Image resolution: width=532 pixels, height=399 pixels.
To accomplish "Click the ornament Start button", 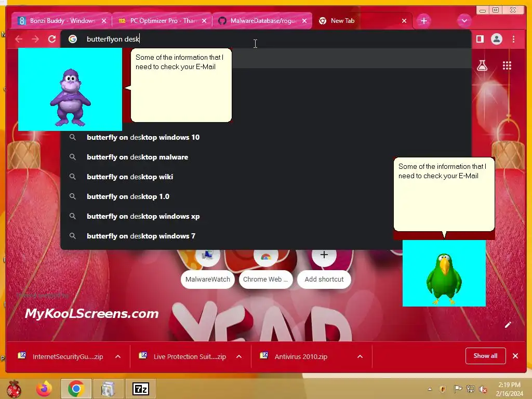I will 14,389.
